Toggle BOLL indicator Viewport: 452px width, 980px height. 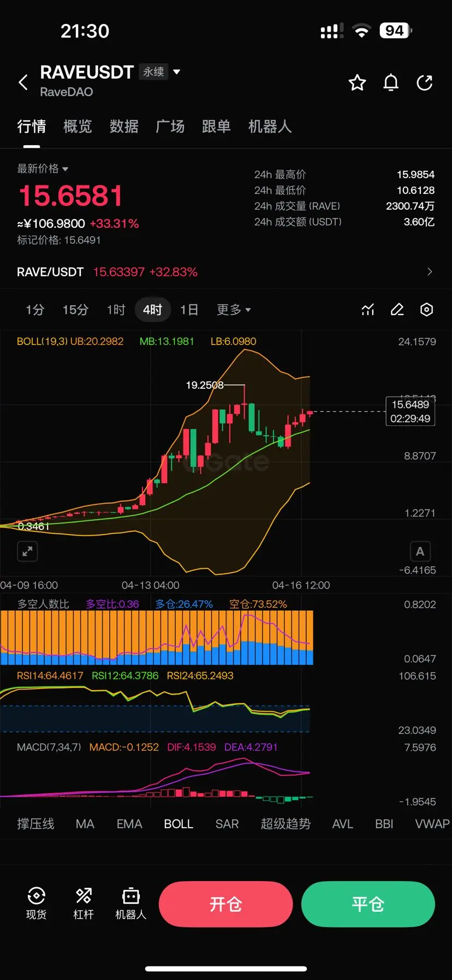179,824
